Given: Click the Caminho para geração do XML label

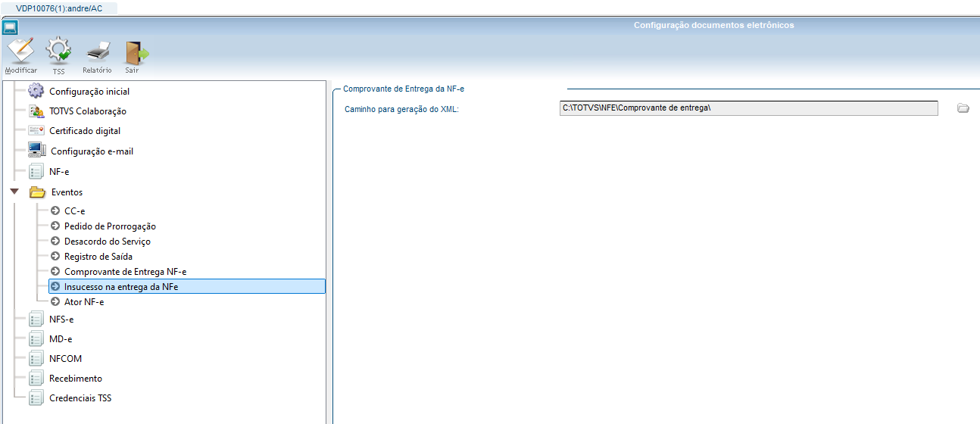Looking at the screenshot, I should point(402,109).
